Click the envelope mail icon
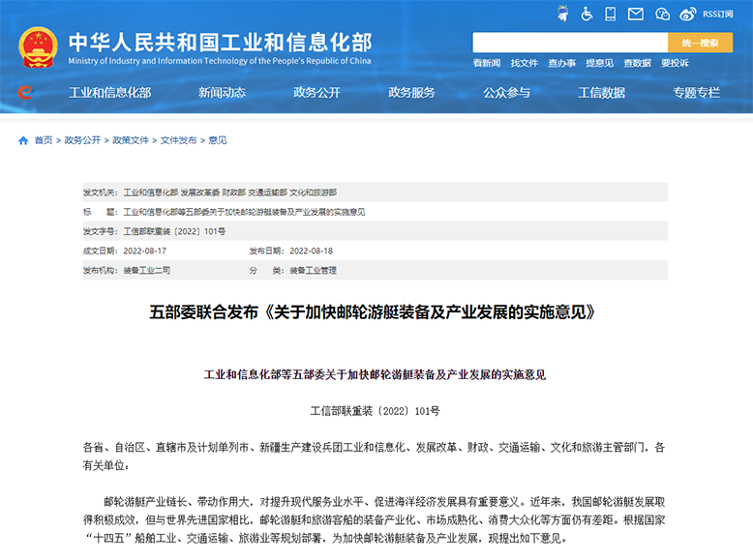This screenshot has height=560, width=753. [636, 14]
